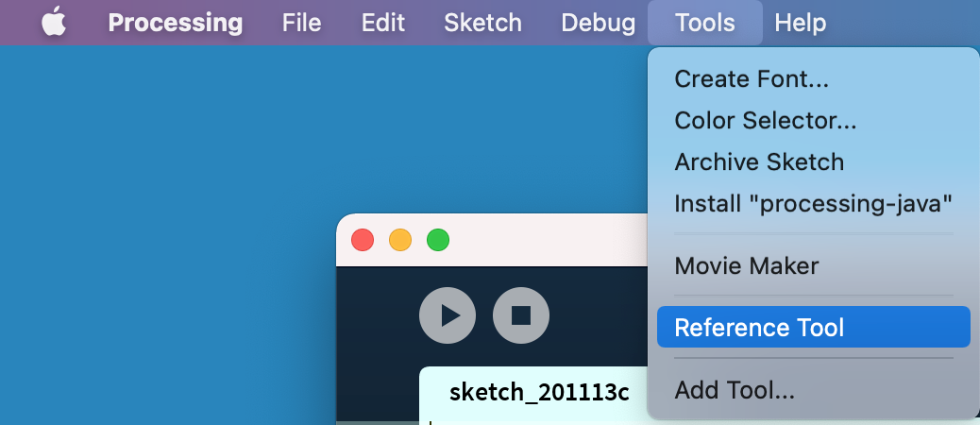Open the Apple menu

[x=54, y=22]
